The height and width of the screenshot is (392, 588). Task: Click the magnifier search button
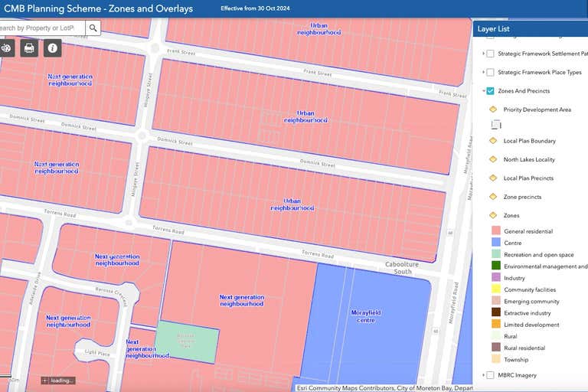coord(93,28)
